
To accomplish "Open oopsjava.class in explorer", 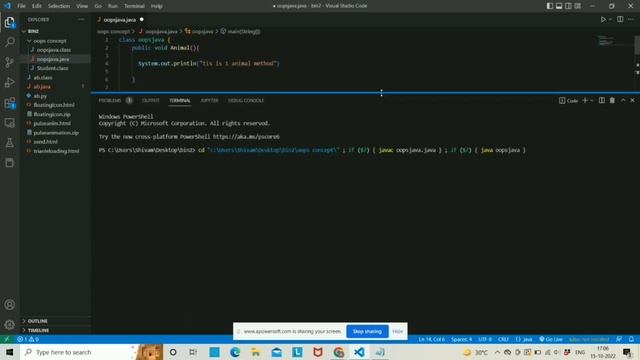I will pos(53,50).
